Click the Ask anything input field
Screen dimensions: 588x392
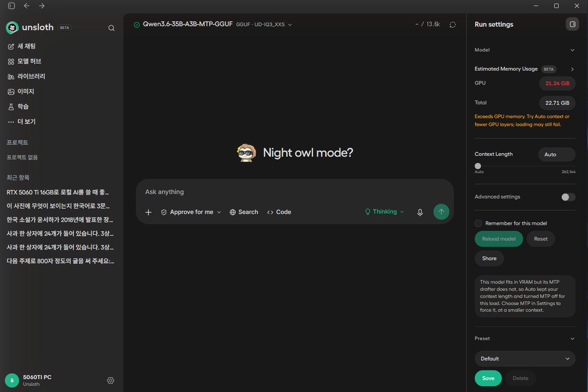[295, 192]
